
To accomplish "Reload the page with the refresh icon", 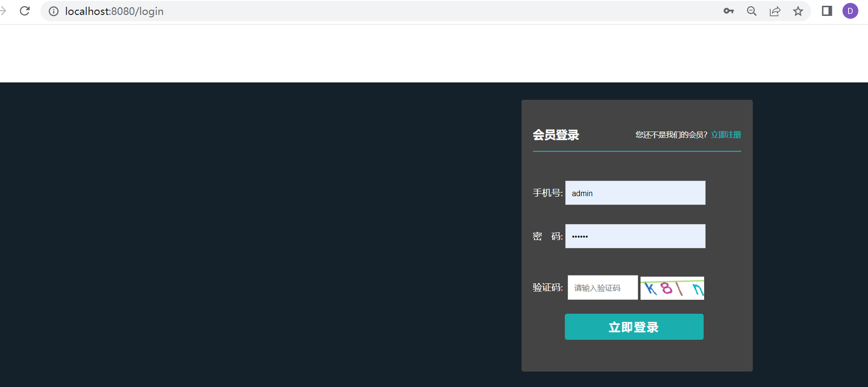I will [25, 11].
